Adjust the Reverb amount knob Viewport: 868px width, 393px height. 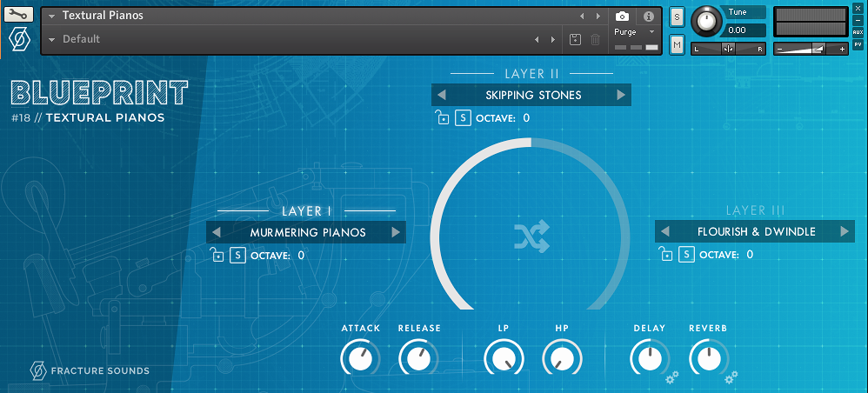click(x=708, y=359)
